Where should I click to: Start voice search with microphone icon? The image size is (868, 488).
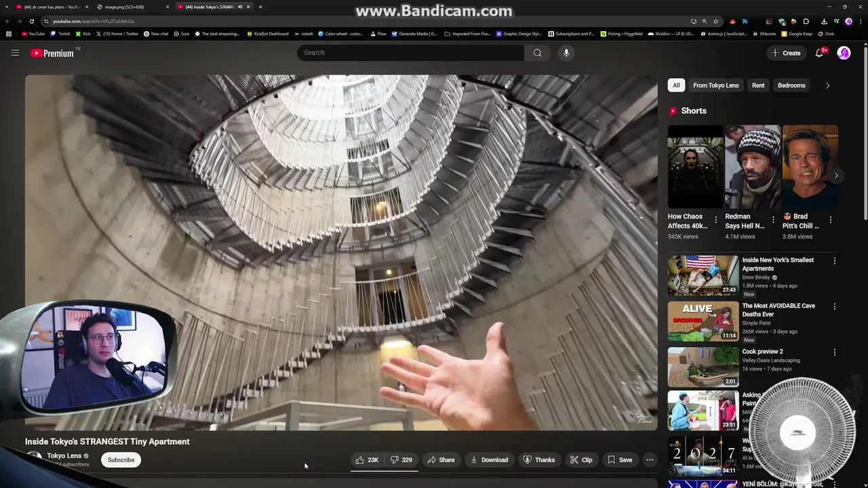tap(566, 53)
